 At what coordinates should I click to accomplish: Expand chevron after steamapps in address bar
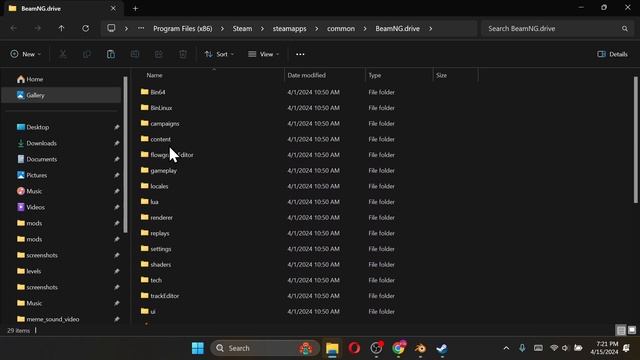pos(316,29)
